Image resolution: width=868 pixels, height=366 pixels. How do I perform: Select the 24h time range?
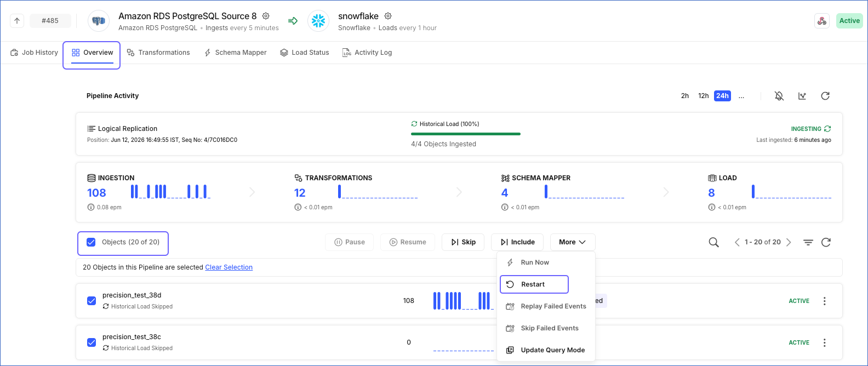tap(722, 96)
